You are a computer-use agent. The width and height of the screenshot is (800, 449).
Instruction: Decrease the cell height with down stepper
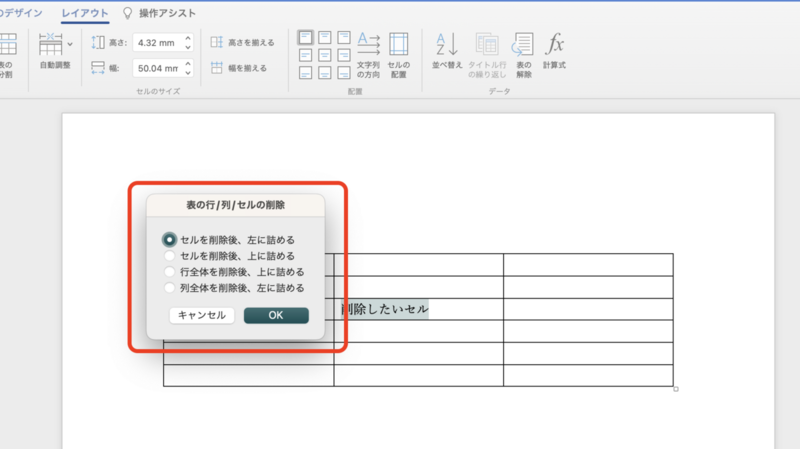click(x=188, y=47)
